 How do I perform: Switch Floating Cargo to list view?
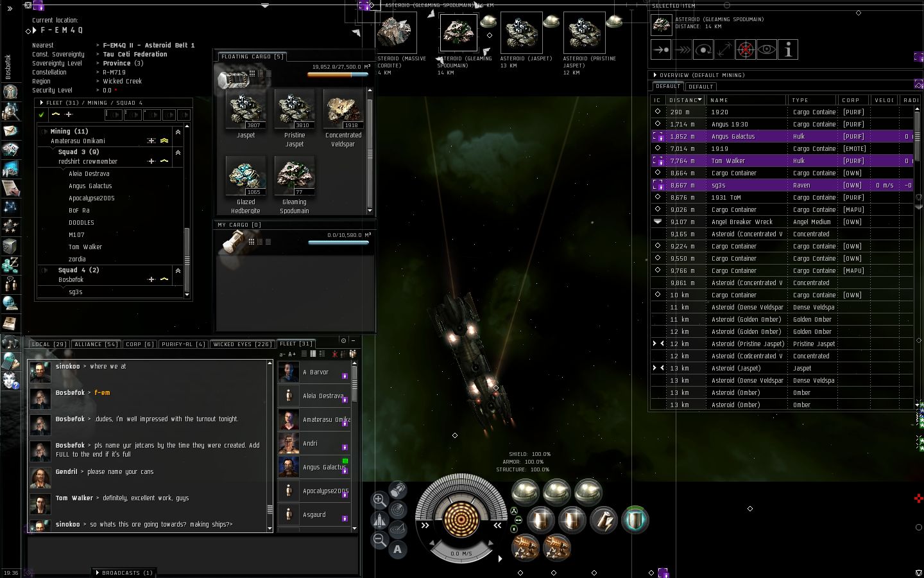268,74
